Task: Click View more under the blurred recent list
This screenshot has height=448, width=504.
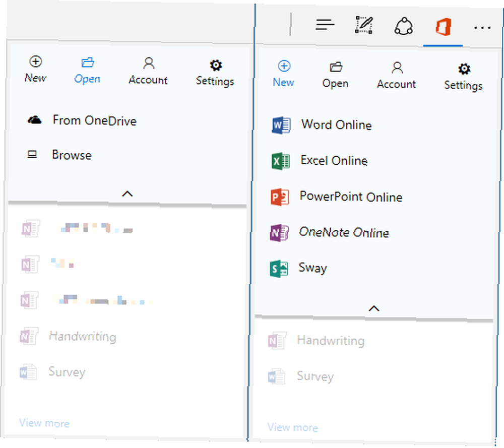Action: (x=44, y=423)
